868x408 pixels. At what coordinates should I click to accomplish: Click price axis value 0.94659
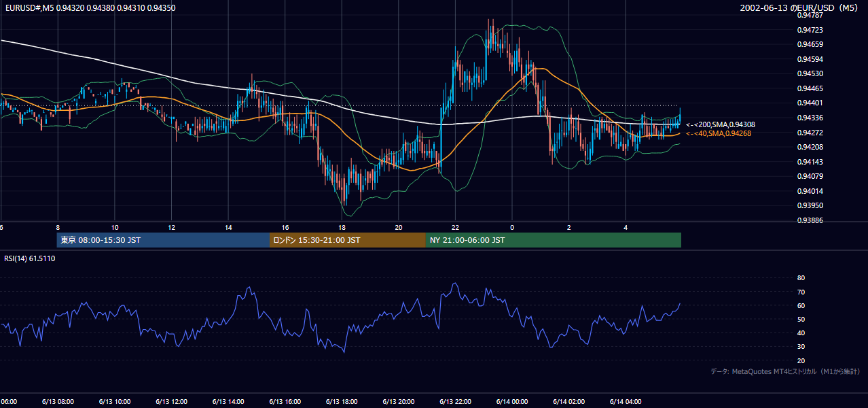(x=810, y=44)
